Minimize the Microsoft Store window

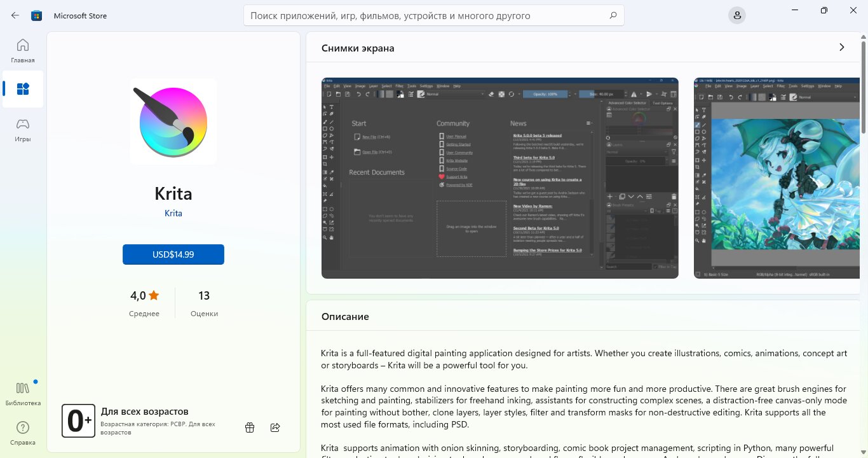(795, 10)
